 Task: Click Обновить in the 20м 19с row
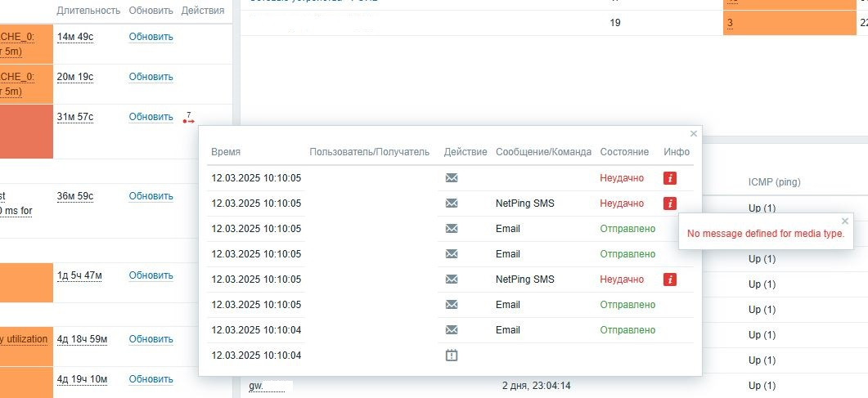(151, 77)
